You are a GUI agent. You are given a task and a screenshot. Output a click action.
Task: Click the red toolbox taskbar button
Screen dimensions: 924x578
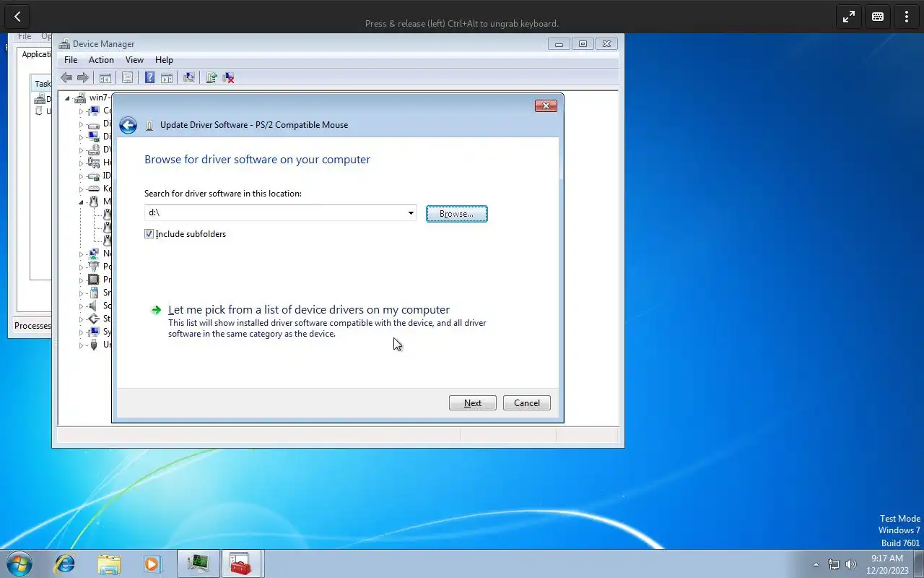coord(241,564)
